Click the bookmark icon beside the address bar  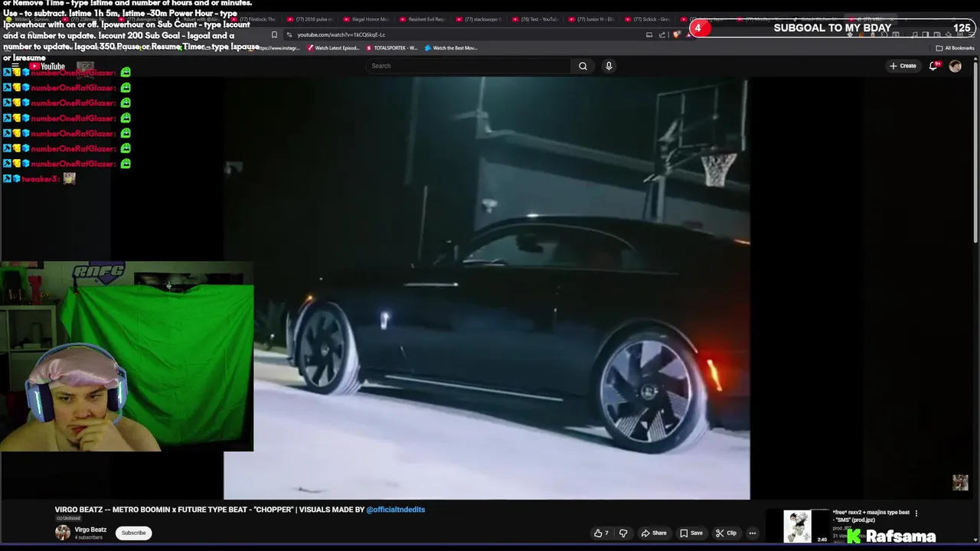274,34
